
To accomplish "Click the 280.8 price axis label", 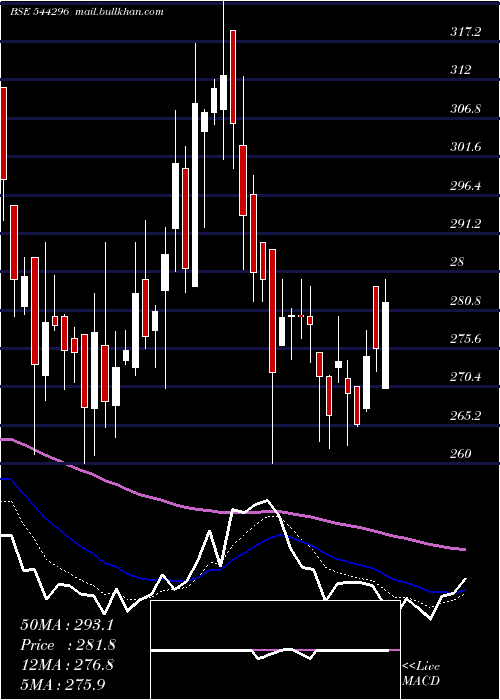I will (465, 300).
